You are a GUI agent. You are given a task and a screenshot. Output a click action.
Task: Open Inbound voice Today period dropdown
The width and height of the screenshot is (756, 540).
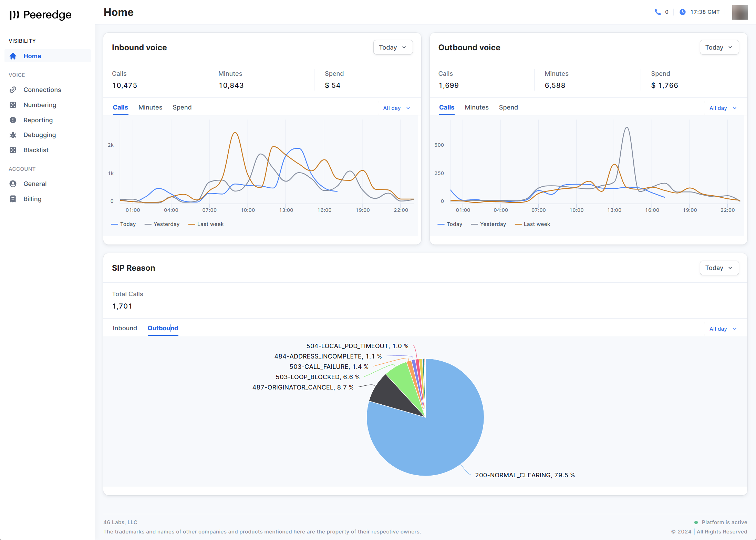tap(393, 48)
